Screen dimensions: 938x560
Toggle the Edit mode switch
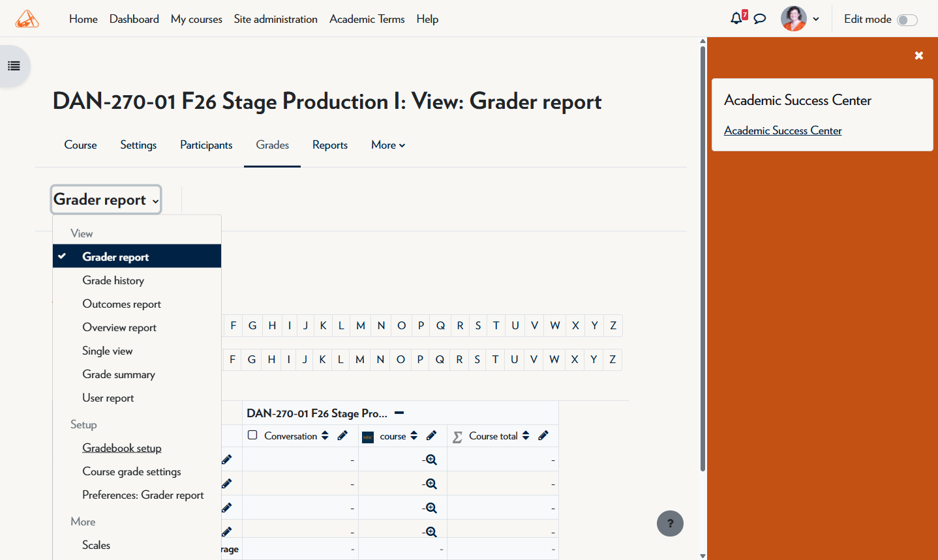click(907, 20)
